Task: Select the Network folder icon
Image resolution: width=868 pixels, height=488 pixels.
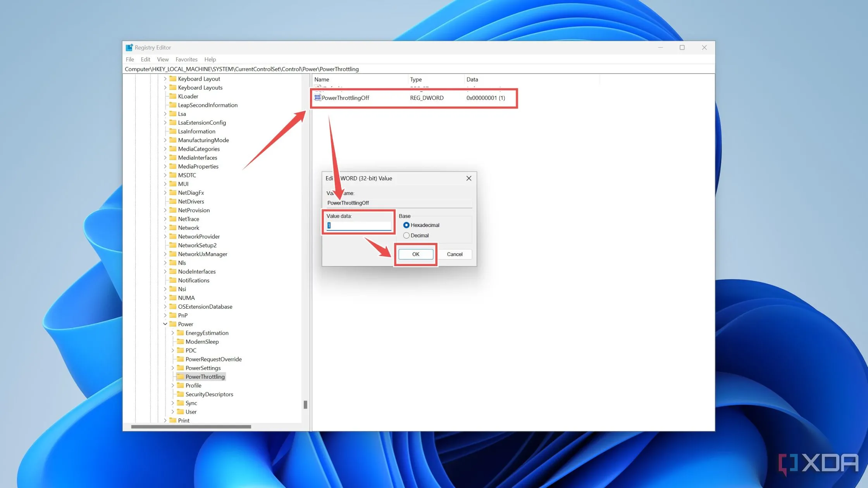Action: [172, 228]
